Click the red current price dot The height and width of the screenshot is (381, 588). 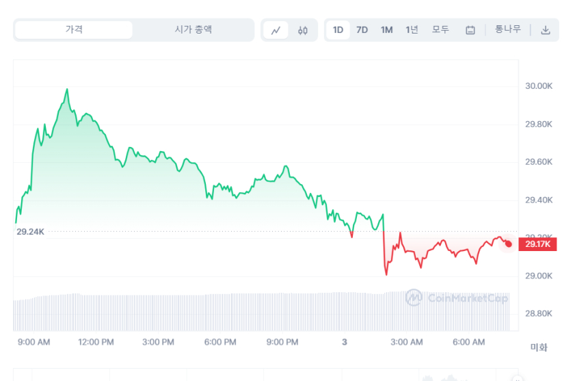[x=508, y=244]
